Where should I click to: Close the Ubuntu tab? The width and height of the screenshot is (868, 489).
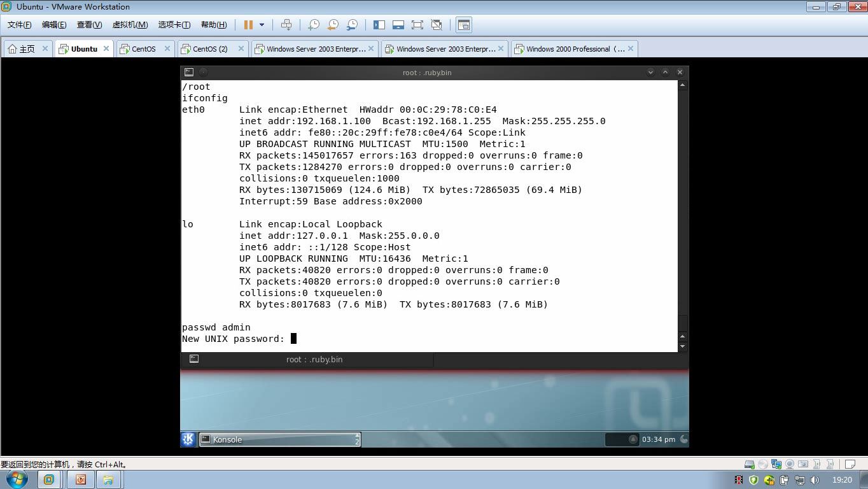tap(106, 48)
